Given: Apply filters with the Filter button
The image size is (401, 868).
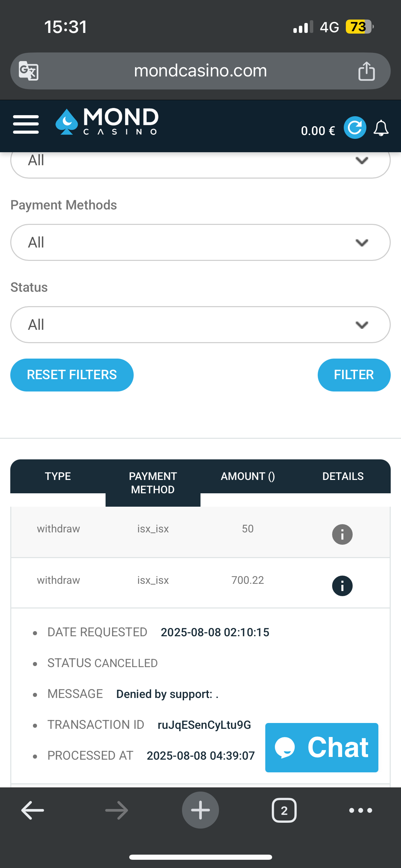Looking at the screenshot, I should pos(354,375).
